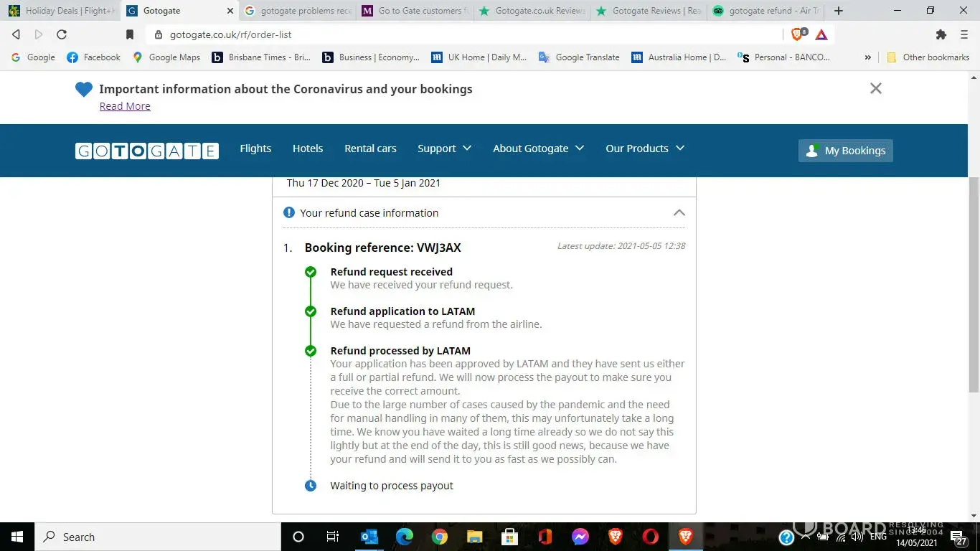Open the Google bookmark
Viewport: 980px width, 551px height.
(x=32, y=57)
